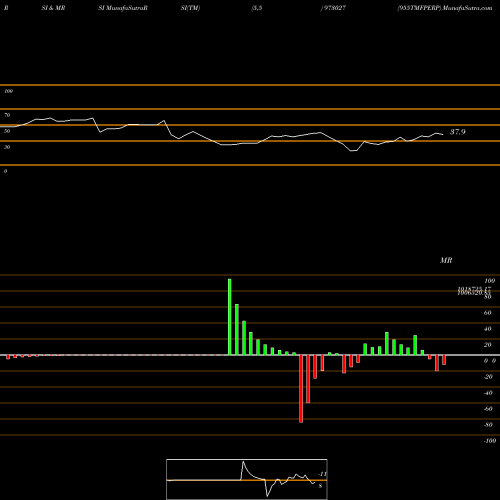500x500 pixels.
Task: Click the MR axis label '-100'
Action: [490, 441]
